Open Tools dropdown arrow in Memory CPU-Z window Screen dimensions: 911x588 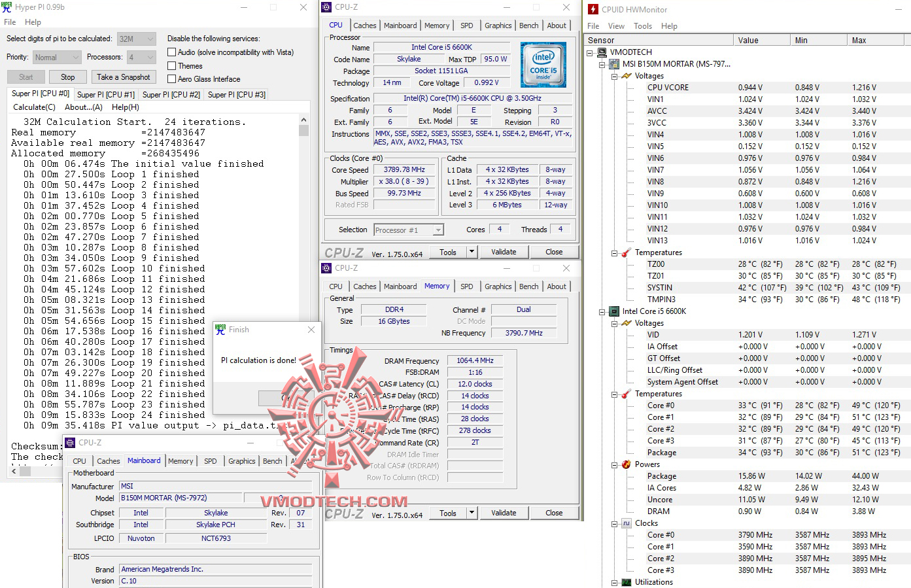click(471, 513)
